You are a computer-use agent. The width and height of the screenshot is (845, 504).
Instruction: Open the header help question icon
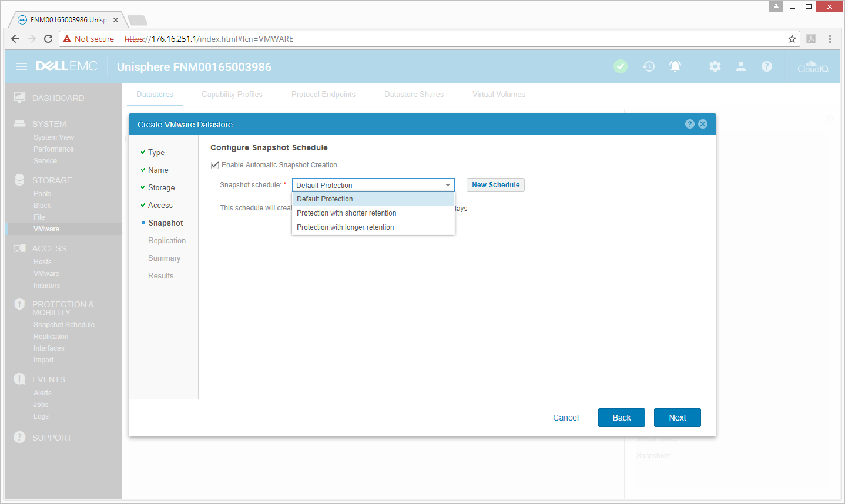pyautogui.click(x=767, y=66)
